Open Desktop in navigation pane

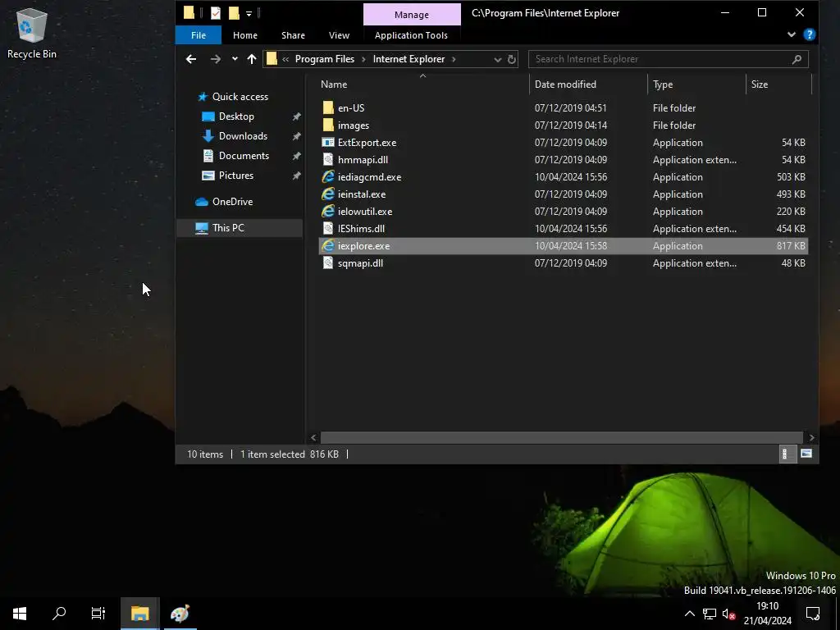pos(236,116)
